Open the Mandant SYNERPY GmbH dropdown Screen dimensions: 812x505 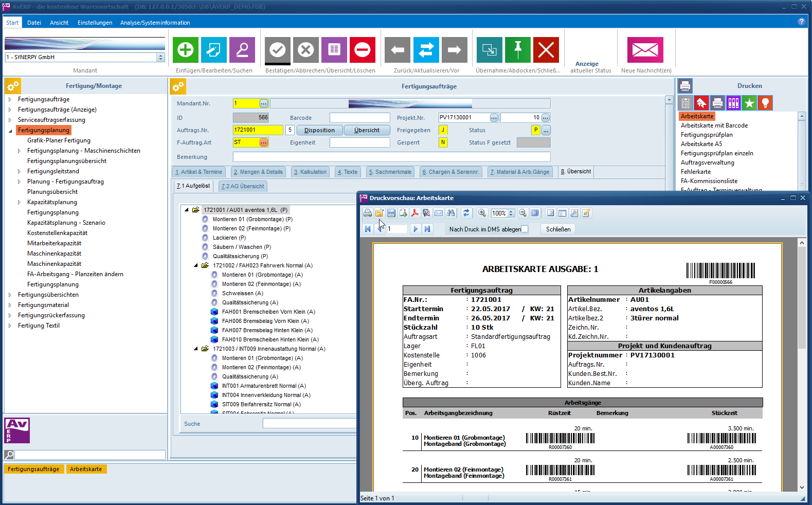point(160,57)
